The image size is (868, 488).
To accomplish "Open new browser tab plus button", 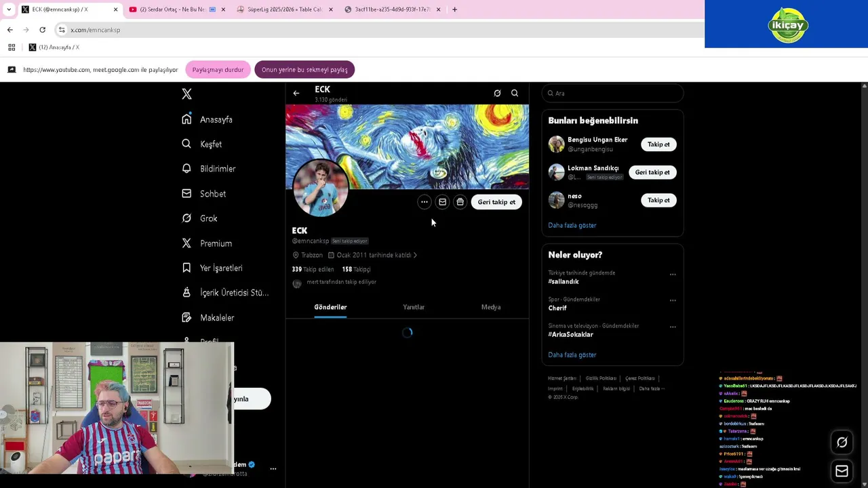I will [454, 9].
